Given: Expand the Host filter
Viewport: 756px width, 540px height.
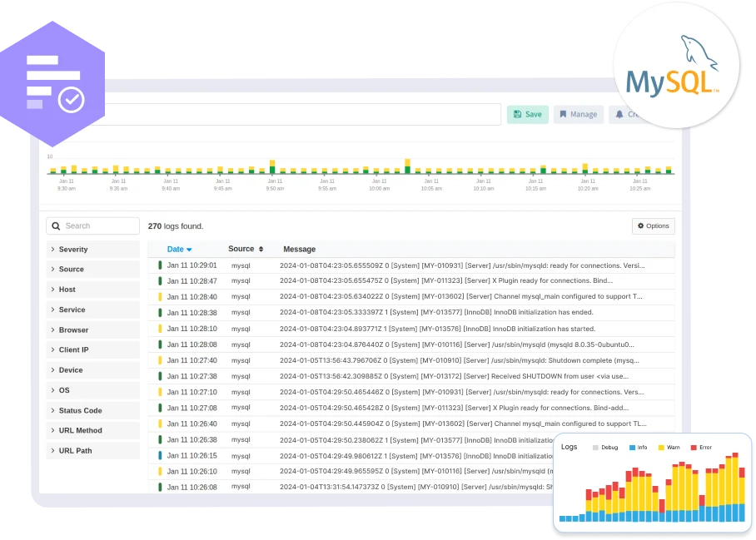Looking at the screenshot, I should [x=92, y=290].
